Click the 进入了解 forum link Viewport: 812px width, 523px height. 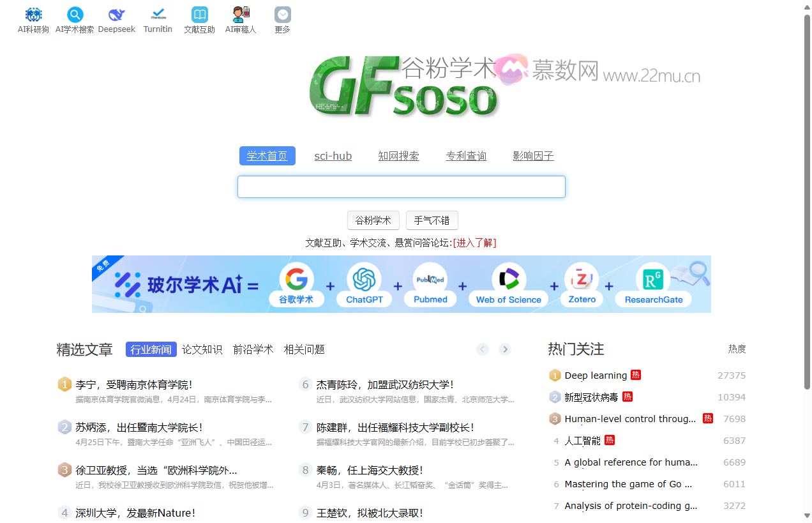click(474, 243)
